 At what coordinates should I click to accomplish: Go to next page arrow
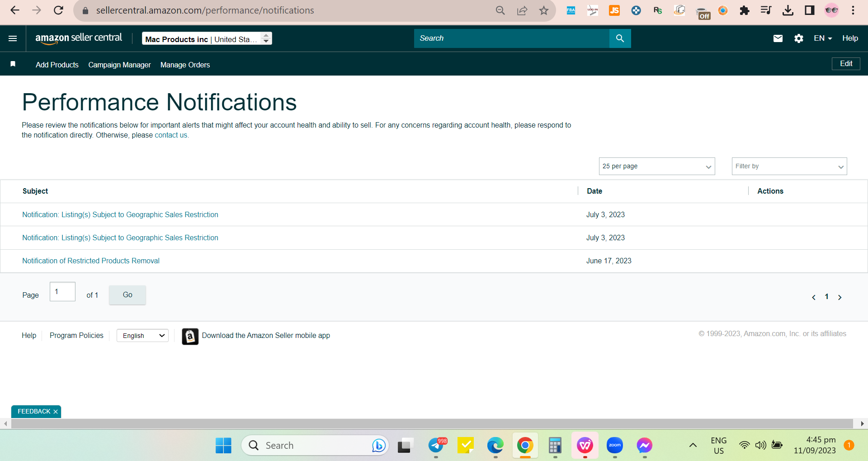pos(840,297)
